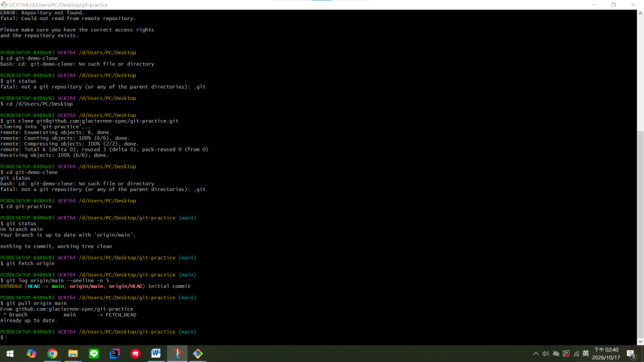Open the volume control in system tray
Viewport: 644px width, 362px height.
coord(545,354)
